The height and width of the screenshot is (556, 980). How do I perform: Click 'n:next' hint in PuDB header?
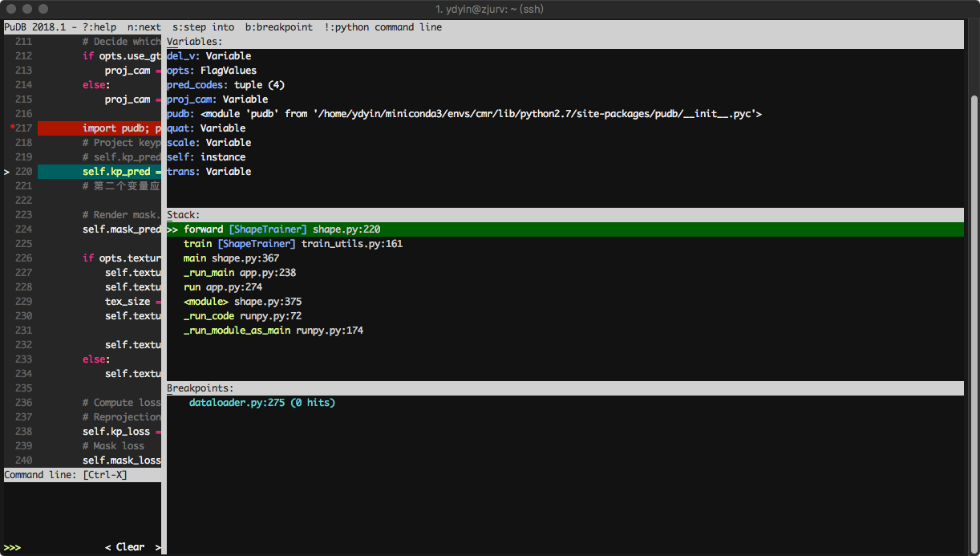point(144,27)
